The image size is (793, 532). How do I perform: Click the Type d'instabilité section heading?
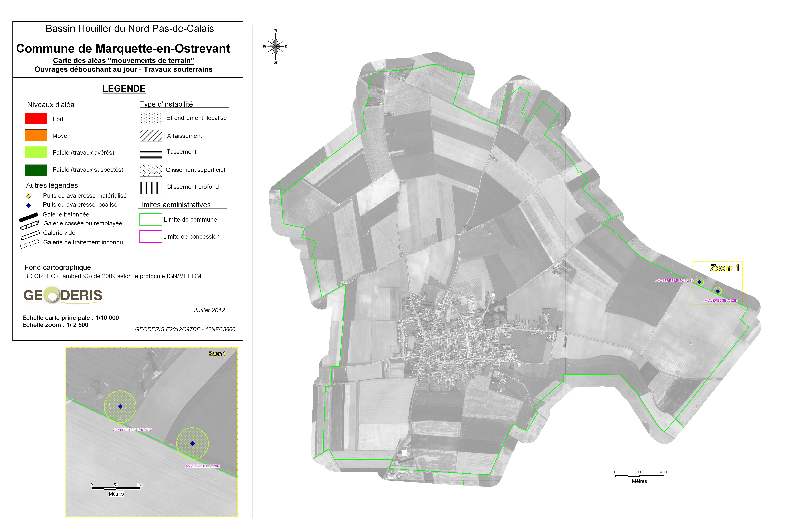166,105
